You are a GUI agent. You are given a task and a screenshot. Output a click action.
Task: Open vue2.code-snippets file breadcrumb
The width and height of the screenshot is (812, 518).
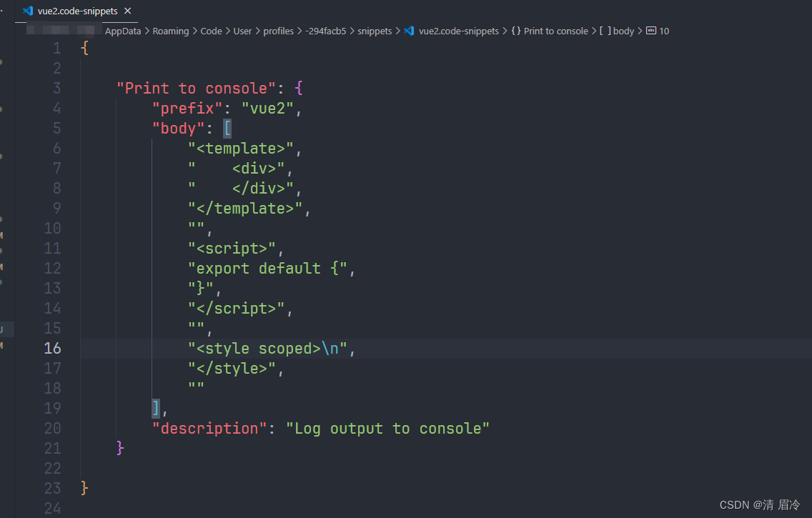[x=459, y=31]
